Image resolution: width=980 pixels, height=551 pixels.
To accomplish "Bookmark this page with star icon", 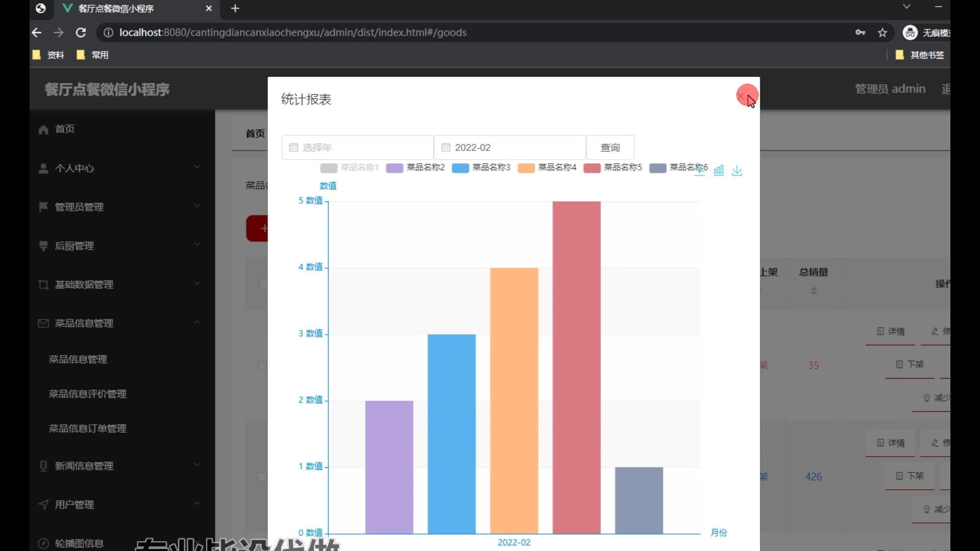I will pos(883,33).
